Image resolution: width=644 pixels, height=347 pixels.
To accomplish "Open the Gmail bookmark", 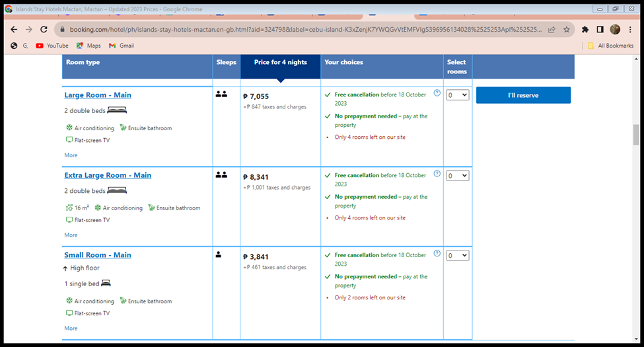I will point(122,46).
